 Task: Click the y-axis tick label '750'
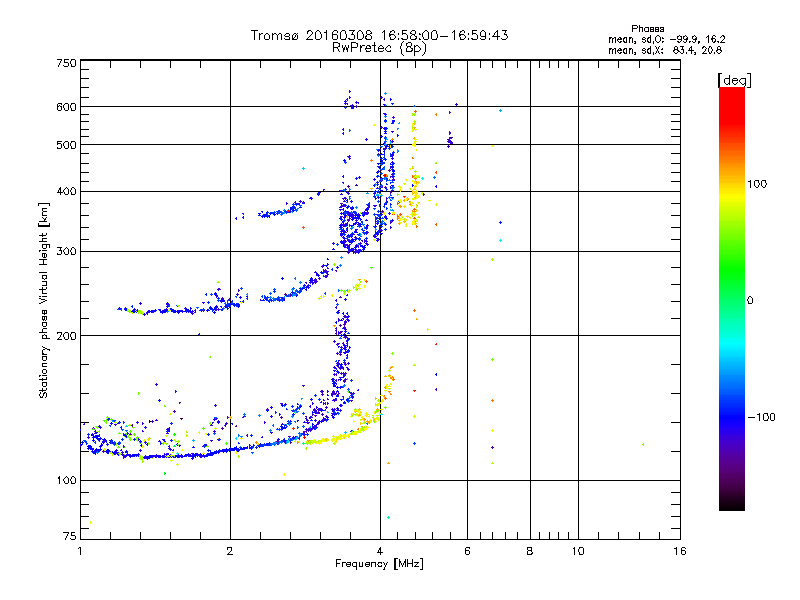(66, 63)
